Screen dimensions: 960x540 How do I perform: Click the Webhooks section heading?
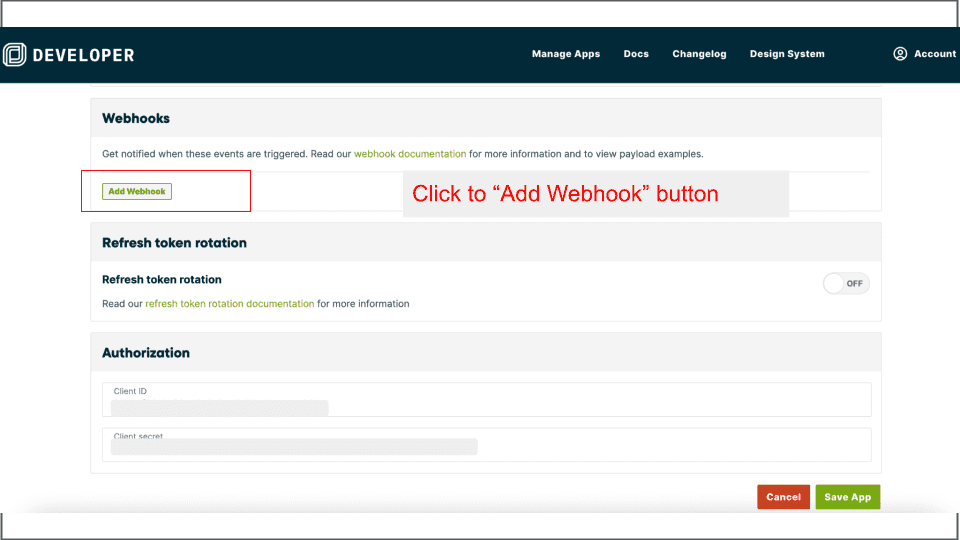tap(136, 118)
